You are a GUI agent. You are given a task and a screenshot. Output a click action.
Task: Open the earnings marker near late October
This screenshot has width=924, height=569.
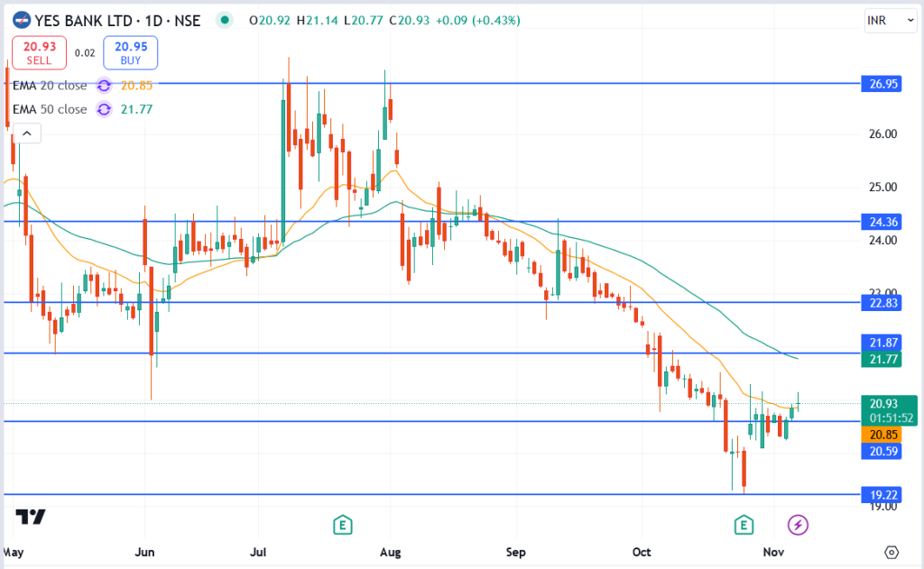pos(744,524)
